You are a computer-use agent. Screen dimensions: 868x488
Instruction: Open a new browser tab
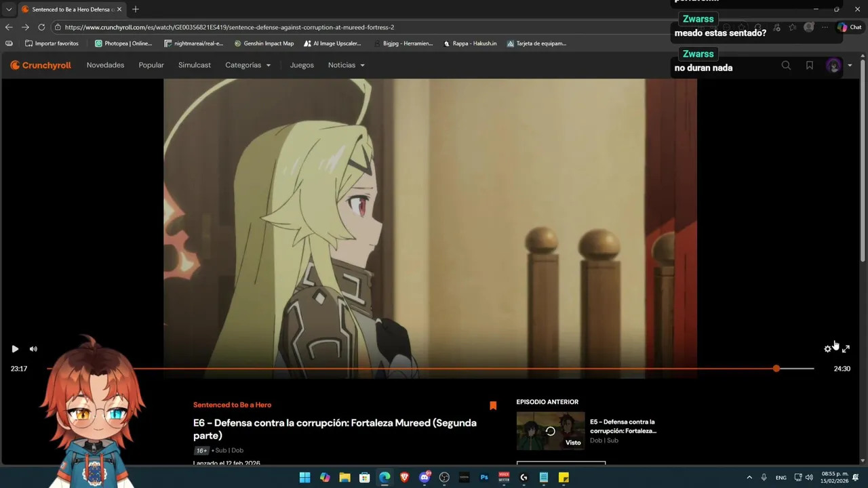pyautogui.click(x=136, y=9)
